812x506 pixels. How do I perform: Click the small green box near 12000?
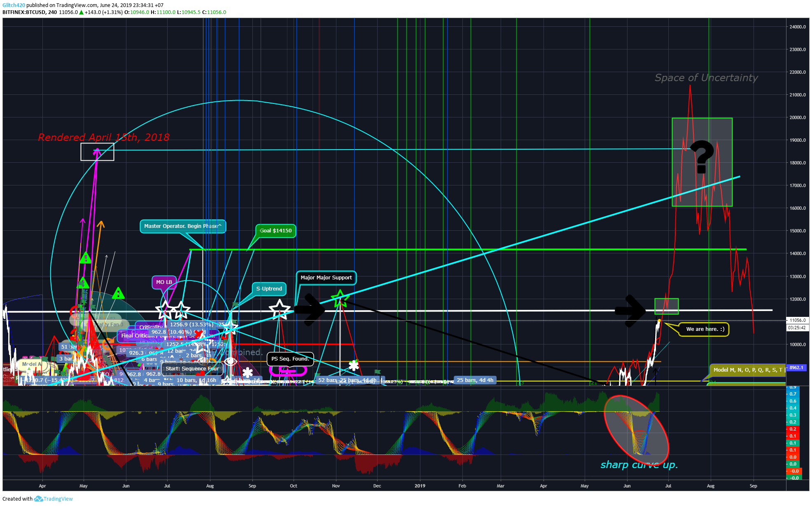(x=667, y=306)
